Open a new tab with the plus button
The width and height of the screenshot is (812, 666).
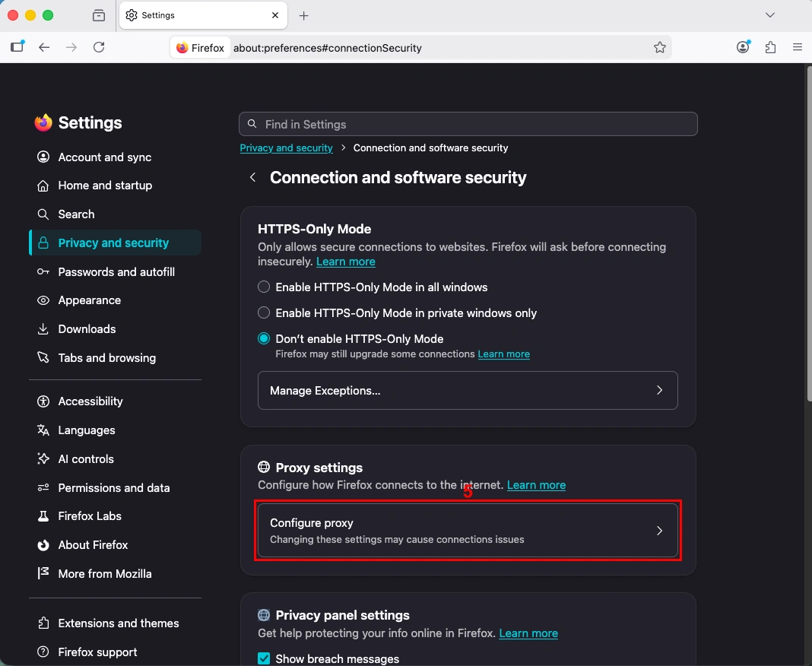click(x=304, y=15)
